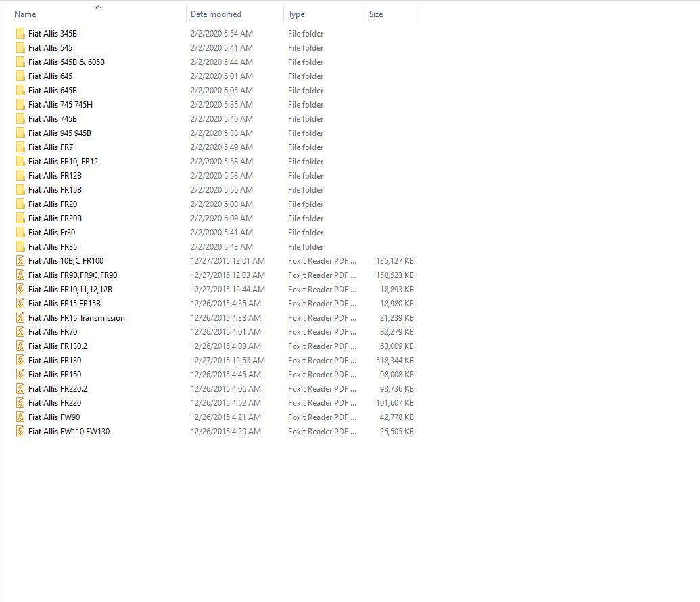The image size is (700, 602).
Task: Click the '135,127 KB' size value
Action: click(395, 261)
